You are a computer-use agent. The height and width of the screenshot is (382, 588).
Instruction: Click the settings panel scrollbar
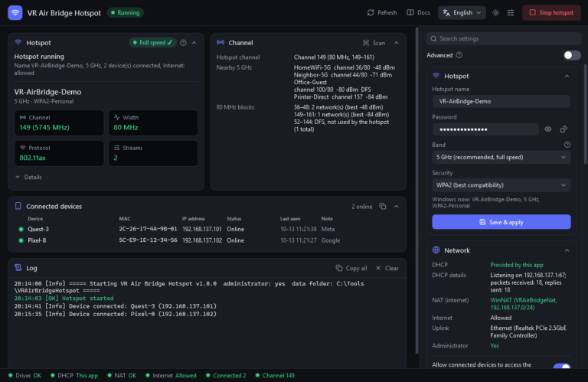[586, 114]
